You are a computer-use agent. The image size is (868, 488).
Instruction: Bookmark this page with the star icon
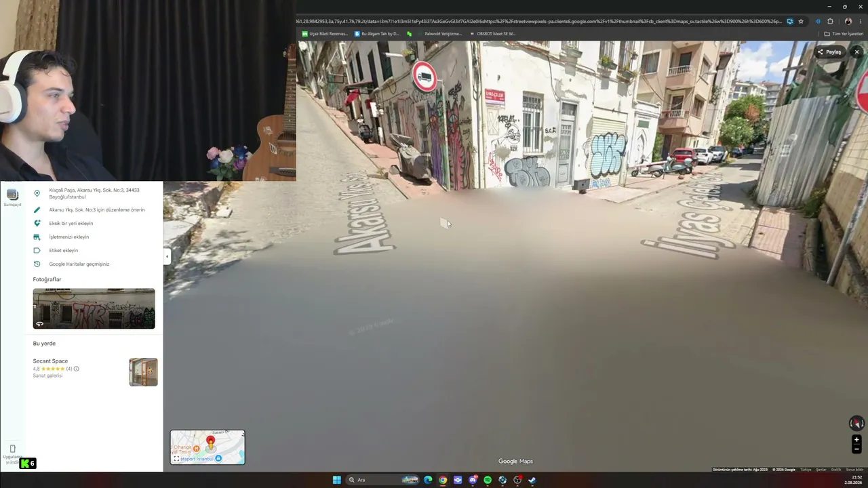[801, 22]
